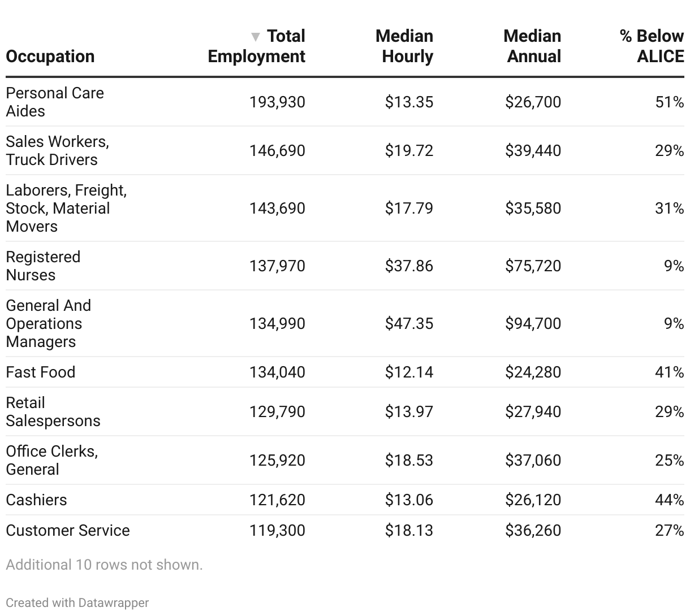The height and width of the screenshot is (616, 690).
Task: Click the Fast Food occupation cell
Action: (41, 372)
